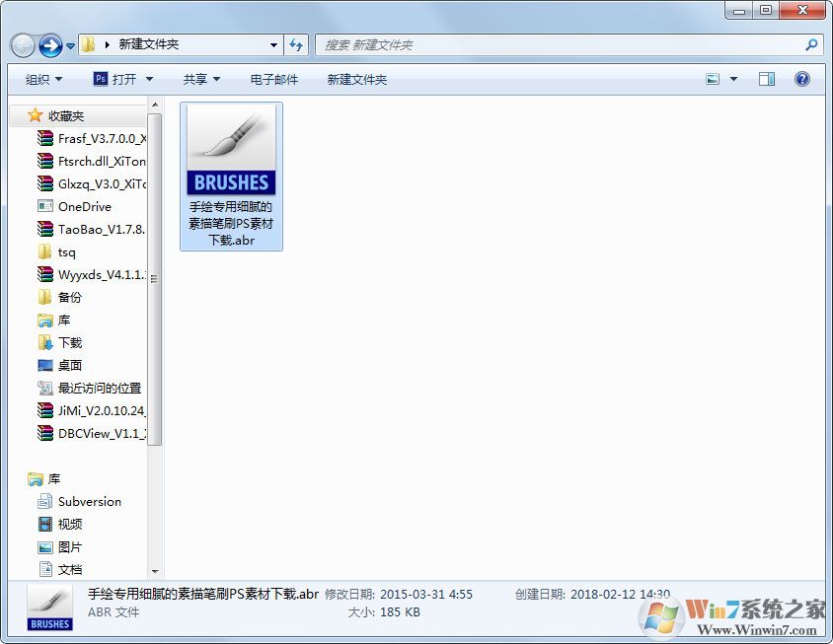Screen dimensions: 833x644
Task: Click the Help question-mark icon
Action: pyautogui.click(x=802, y=79)
